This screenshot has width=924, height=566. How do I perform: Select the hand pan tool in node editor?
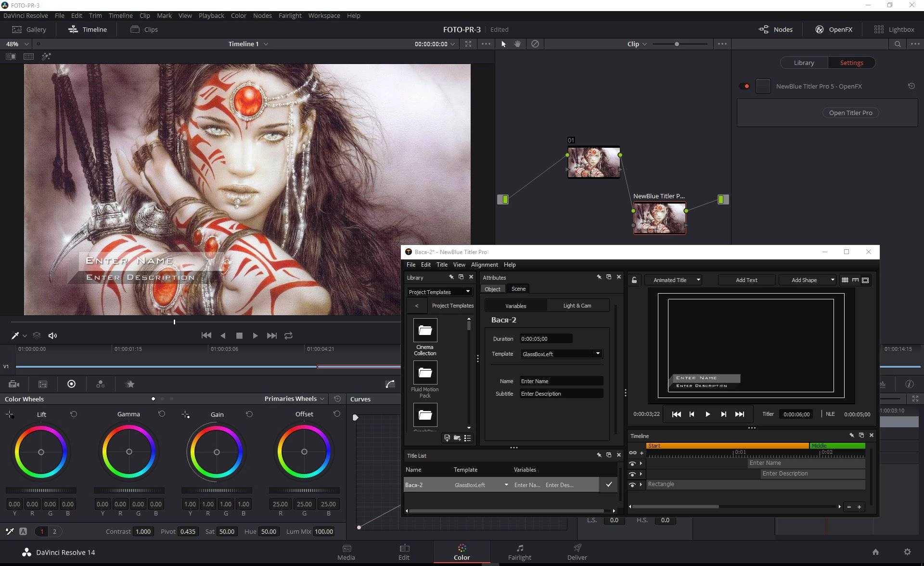click(518, 44)
